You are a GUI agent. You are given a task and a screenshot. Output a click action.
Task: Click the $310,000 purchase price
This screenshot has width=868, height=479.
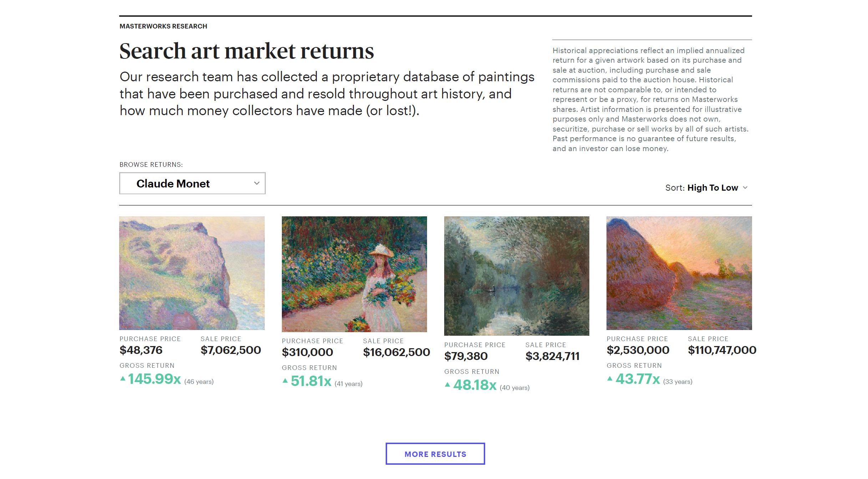(307, 352)
